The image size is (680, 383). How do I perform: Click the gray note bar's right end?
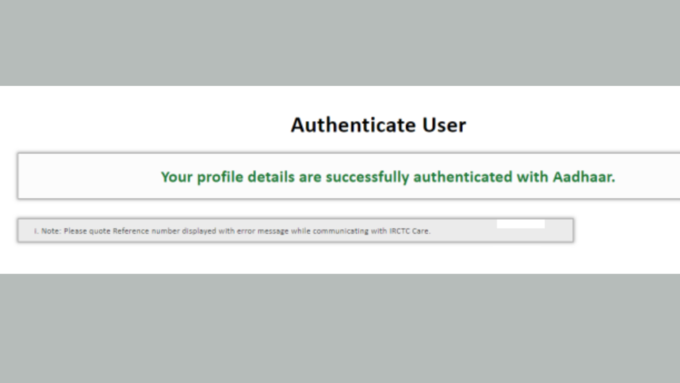[x=559, y=230]
